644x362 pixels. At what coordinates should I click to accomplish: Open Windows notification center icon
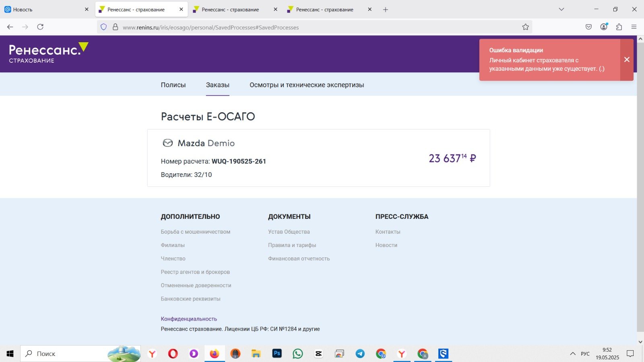click(630, 354)
